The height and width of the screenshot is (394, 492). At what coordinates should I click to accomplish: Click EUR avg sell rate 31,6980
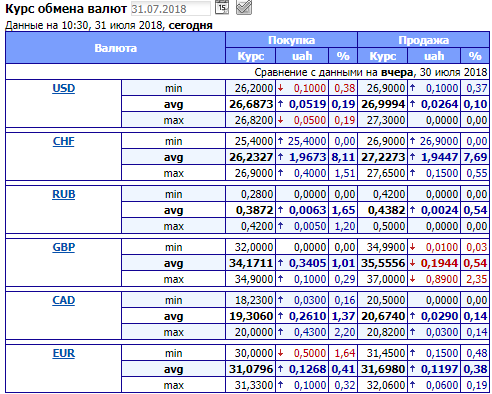coord(383,369)
